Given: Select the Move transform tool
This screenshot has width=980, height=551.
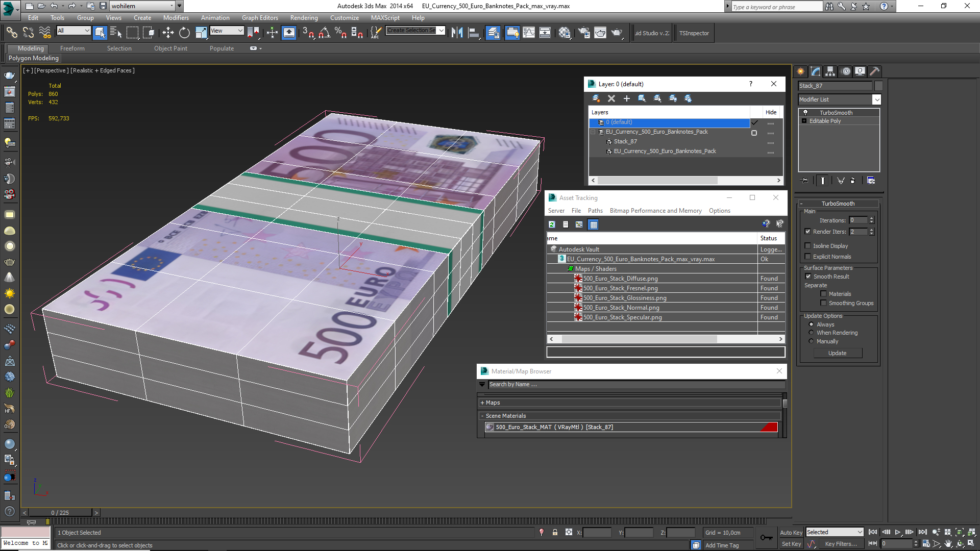Looking at the screenshot, I should (x=168, y=33).
